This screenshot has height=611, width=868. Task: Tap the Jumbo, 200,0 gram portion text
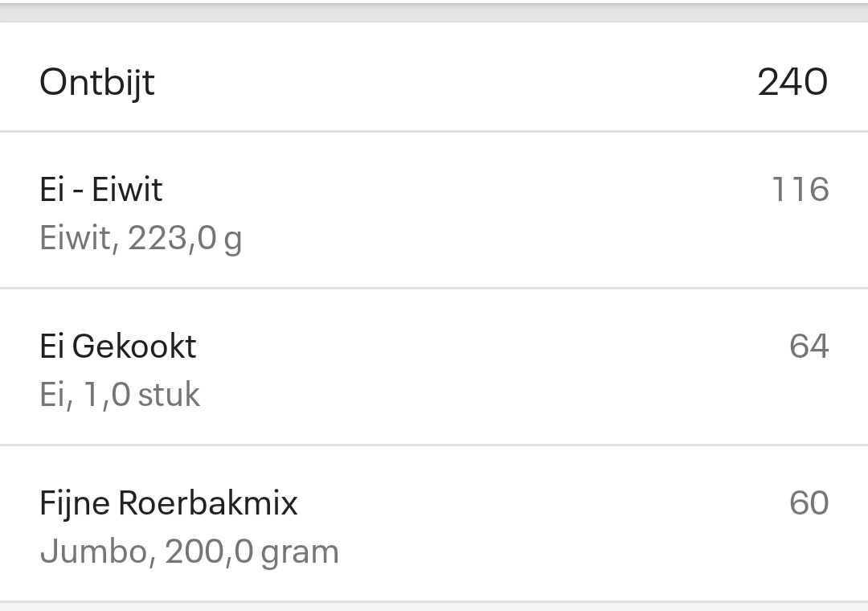coord(190,552)
